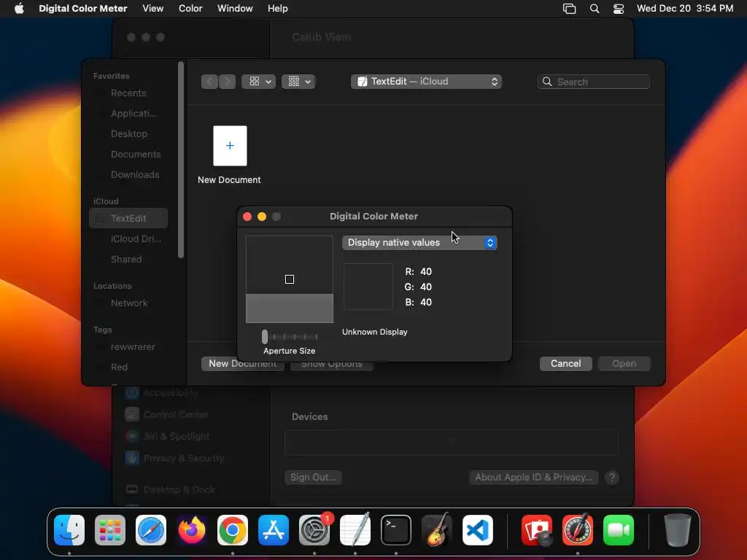Open Siri & Spotlight in Settings sidebar

[168, 436]
